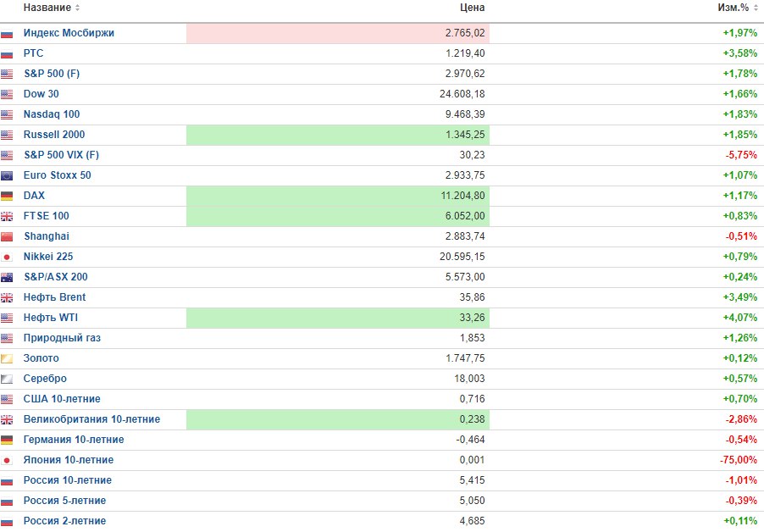Open the Германия 10-летние bond link

[74, 440]
